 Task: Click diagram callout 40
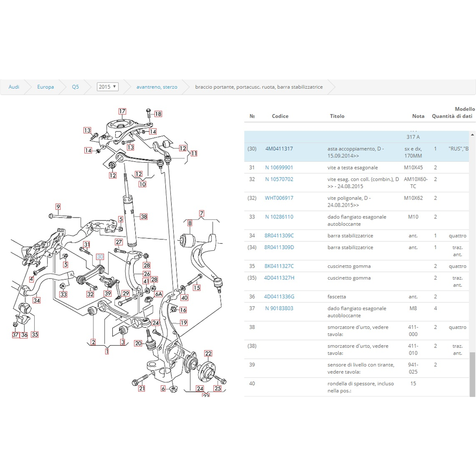(x=184, y=297)
